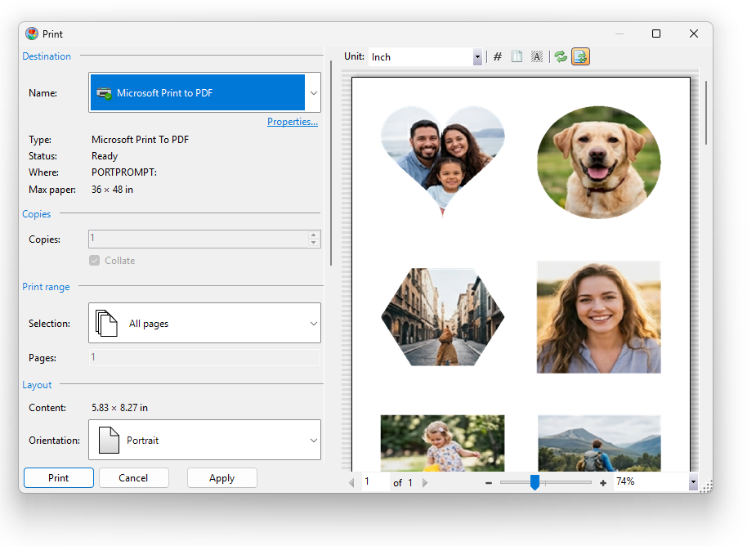Click the All pages document icon
Image resolution: width=756 pixels, height=546 pixels.
coord(105,323)
